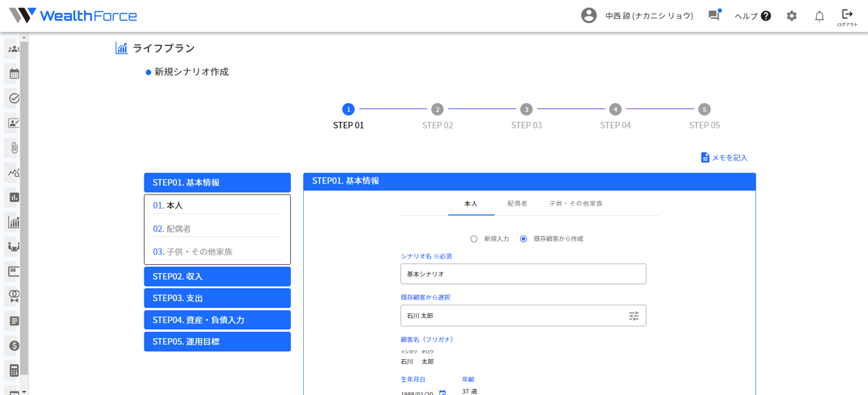Click the ヘルプ text link

746,16
